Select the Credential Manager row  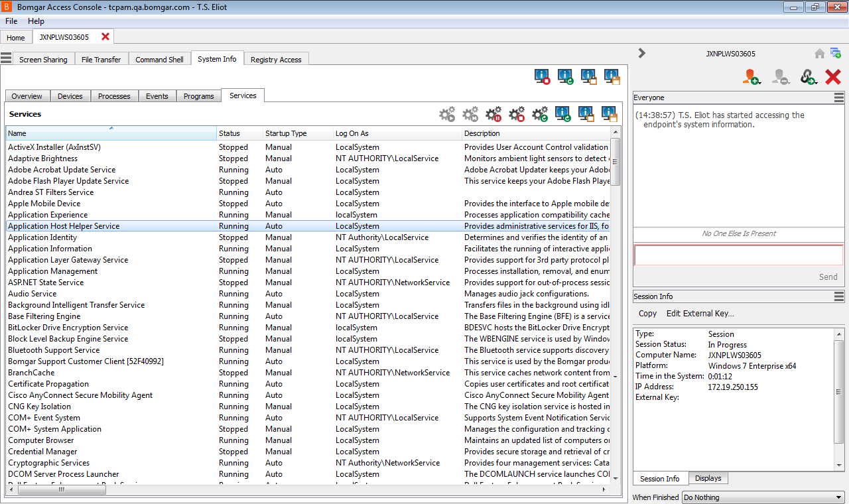point(308,452)
